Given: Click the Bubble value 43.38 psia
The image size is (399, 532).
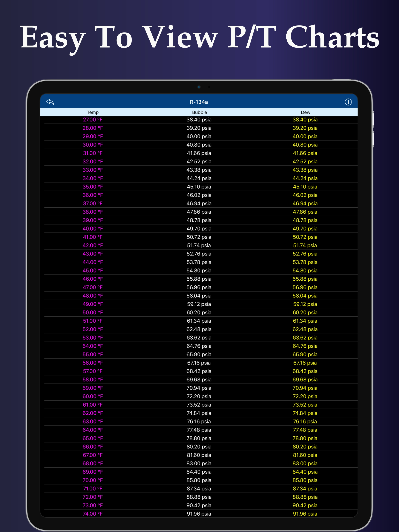Looking at the screenshot, I should [199, 170].
